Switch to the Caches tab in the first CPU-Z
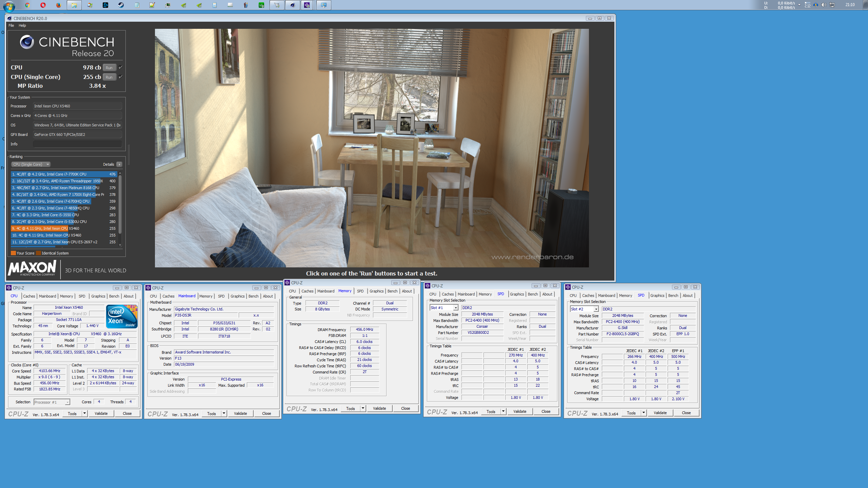The width and height of the screenshot is (868, 488). pos(29,296)
